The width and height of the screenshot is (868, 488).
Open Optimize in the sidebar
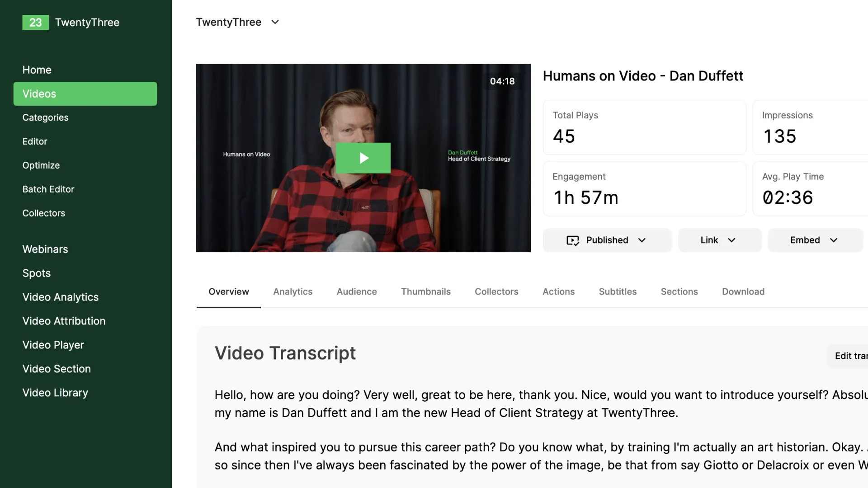point(41,165)
